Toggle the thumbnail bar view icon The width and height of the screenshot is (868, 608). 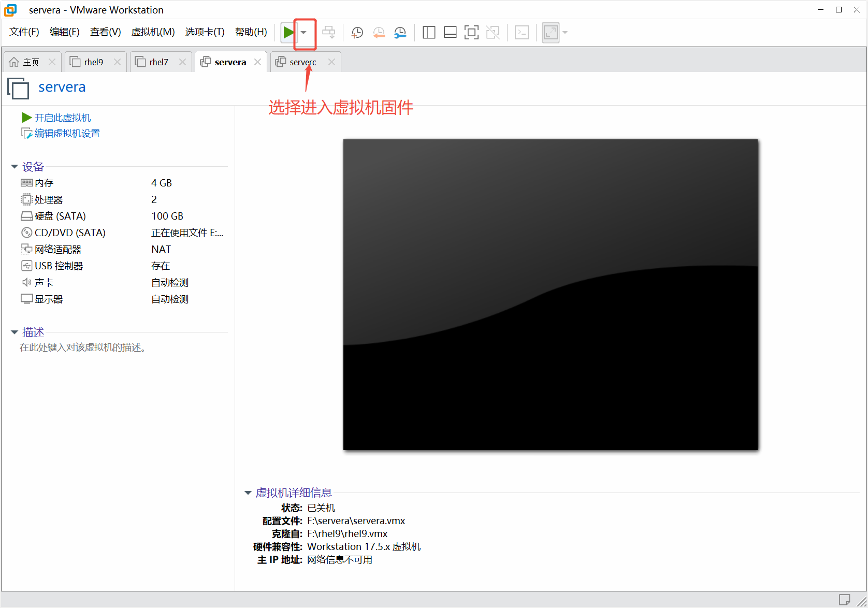(x=450, y=33)
